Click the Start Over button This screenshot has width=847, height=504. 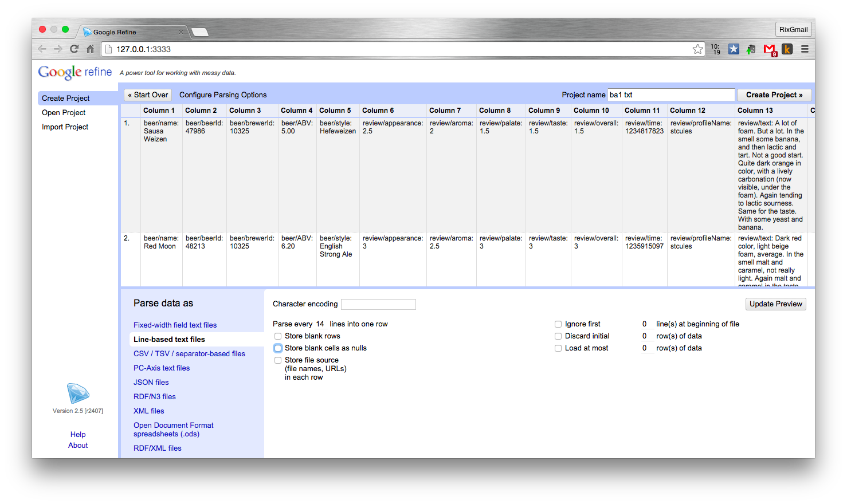148,95
